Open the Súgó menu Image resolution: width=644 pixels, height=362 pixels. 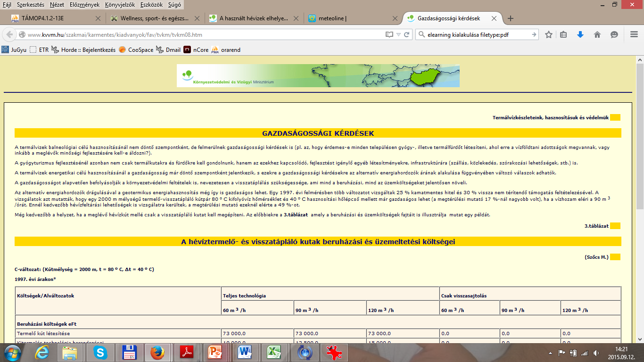pyautogui.click(x=174, y=5)
